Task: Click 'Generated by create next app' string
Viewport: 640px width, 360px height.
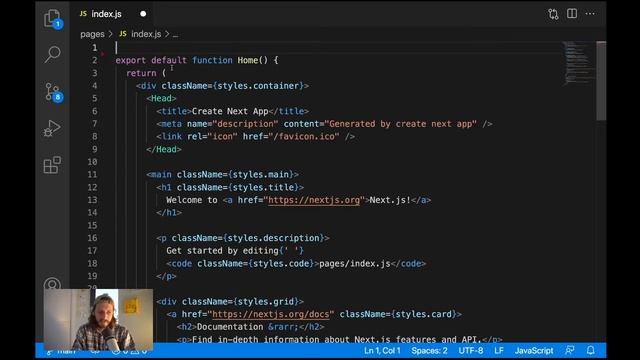Action: [x=403, y=124]
